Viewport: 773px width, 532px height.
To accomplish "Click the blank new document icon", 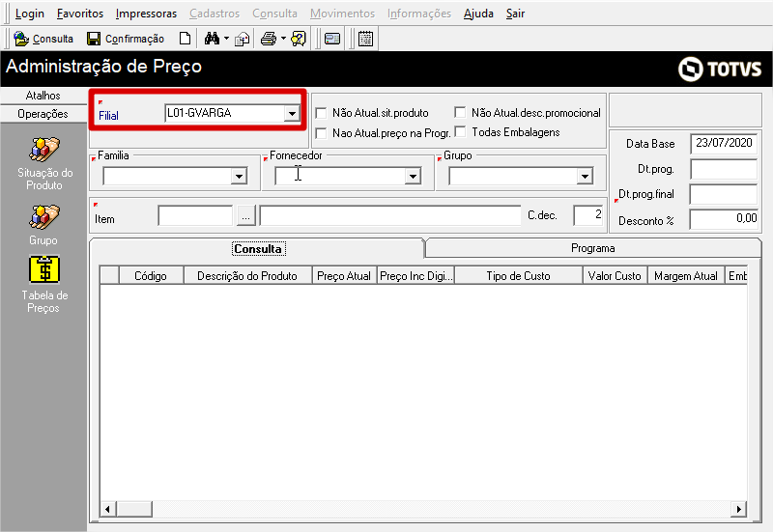I will click(x=185, y=39).
